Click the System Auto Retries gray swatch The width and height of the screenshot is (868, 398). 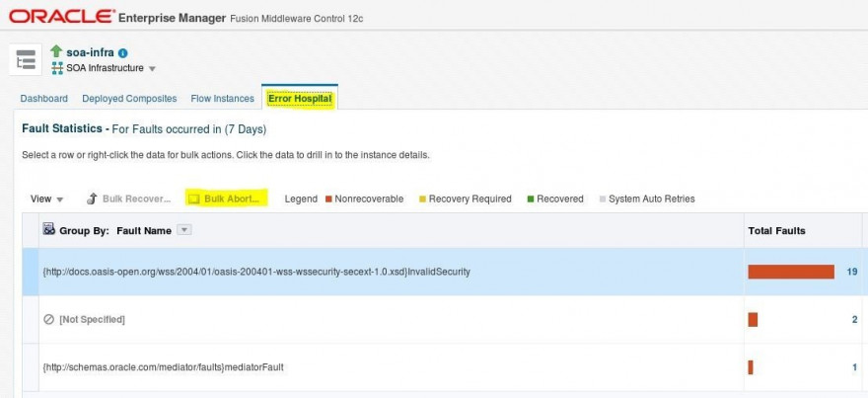coord(603,199)
